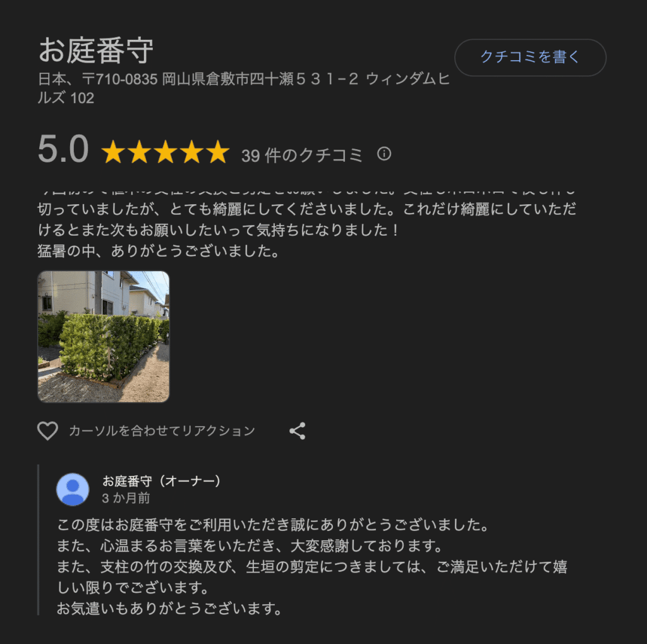Select the お庭番守（オーナー）name
Viewport: 647px width, 644px height.
pos(162,481)
